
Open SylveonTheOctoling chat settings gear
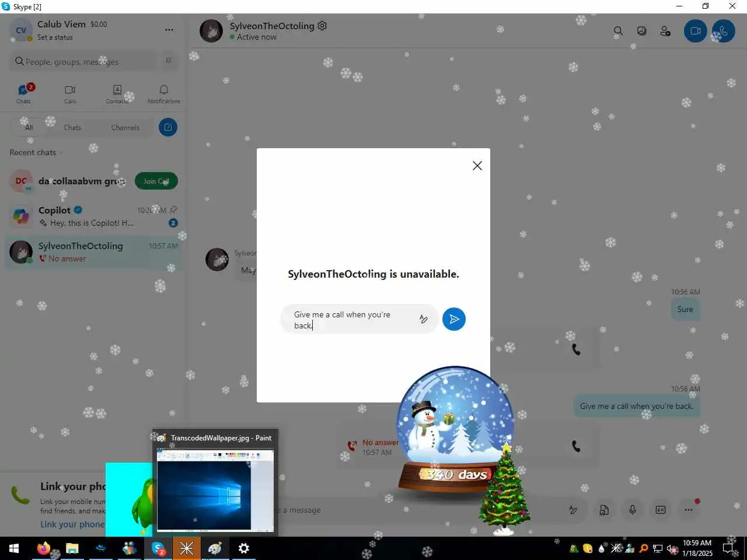coord(322,26)
